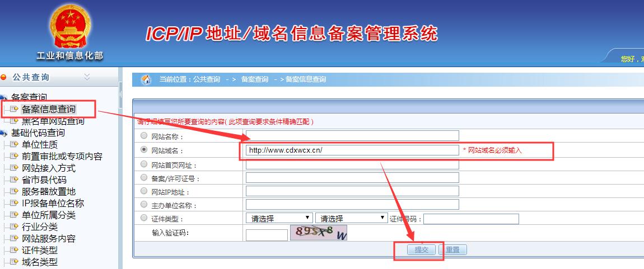Open 证件类型 in the sidebar tree
The height and width of the screenshot is (269, 644).
[39, 250]
